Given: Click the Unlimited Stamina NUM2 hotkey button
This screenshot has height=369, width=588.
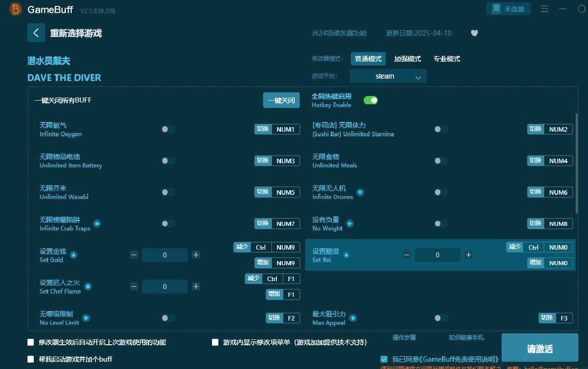Looking at the screenshot, I should pyautogui.click(x=550, y=129).
